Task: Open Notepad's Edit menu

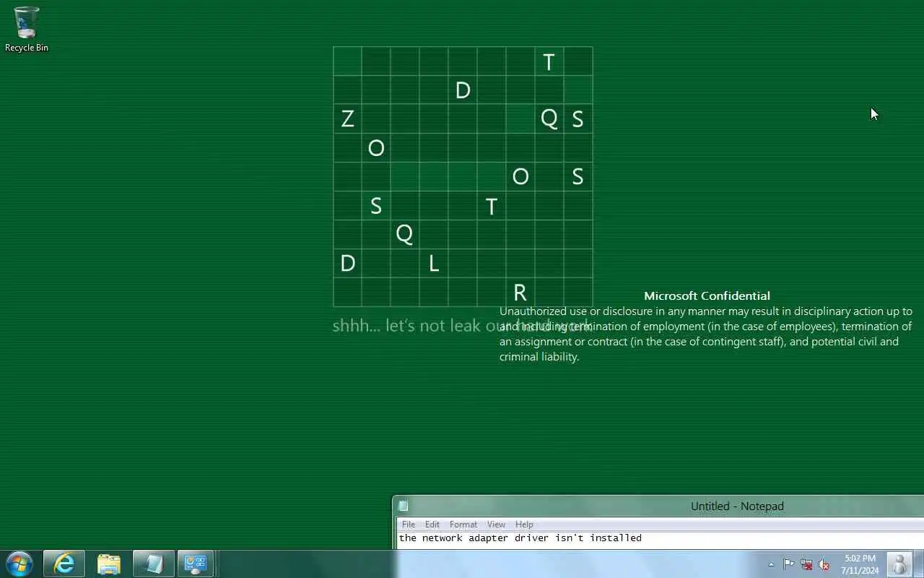Action: (x=432, y=525)
